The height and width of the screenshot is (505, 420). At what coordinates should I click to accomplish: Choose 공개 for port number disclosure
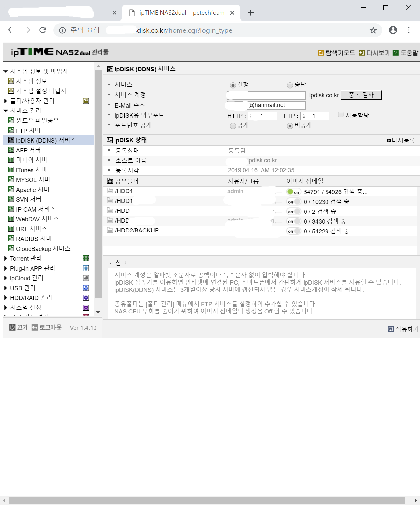[233, 126]
